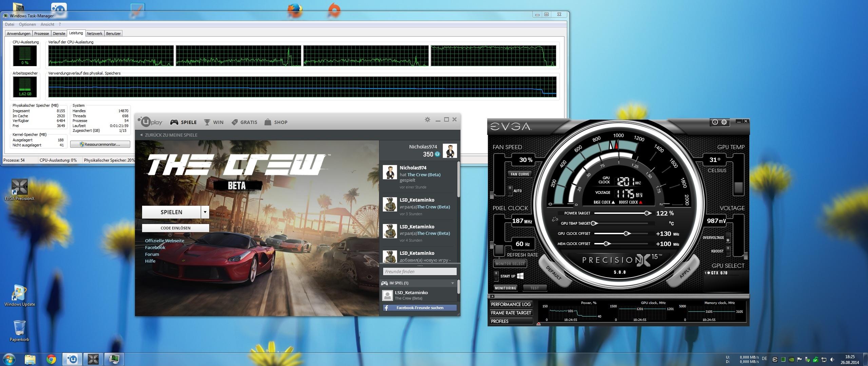Toggle the OVERVOLTAGE switch
This screenshot has width=868, height=366.
728,238
